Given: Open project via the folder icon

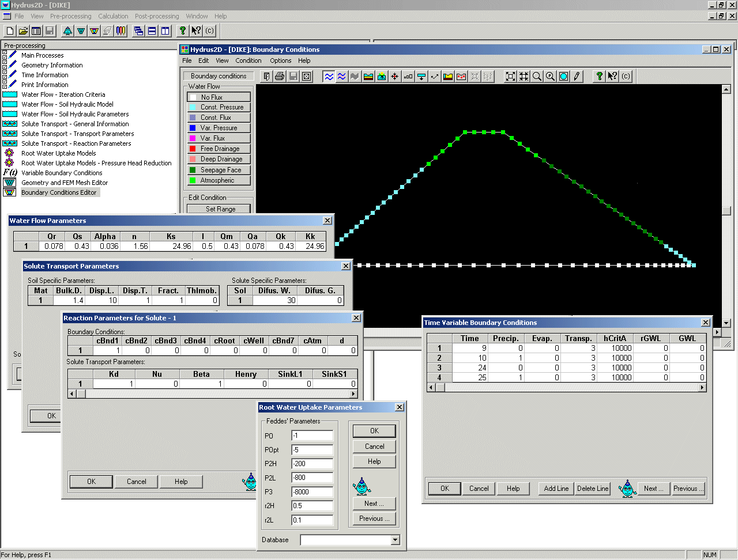Looking at the screenshot, I should (23, 31).
